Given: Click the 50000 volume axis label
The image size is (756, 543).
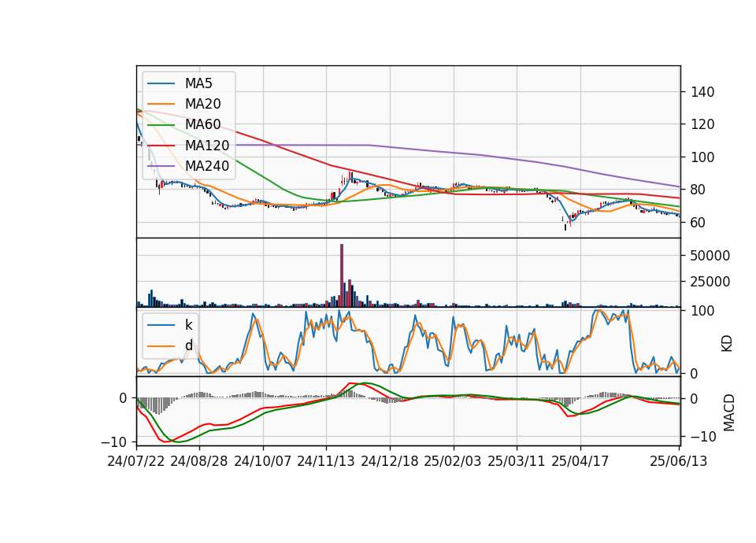Looking at the screenshot, I should point(710,256).
